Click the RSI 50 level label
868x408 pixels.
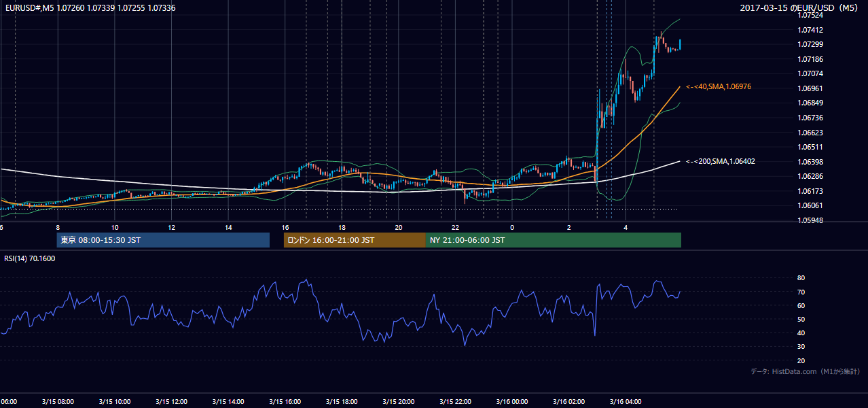801,319
